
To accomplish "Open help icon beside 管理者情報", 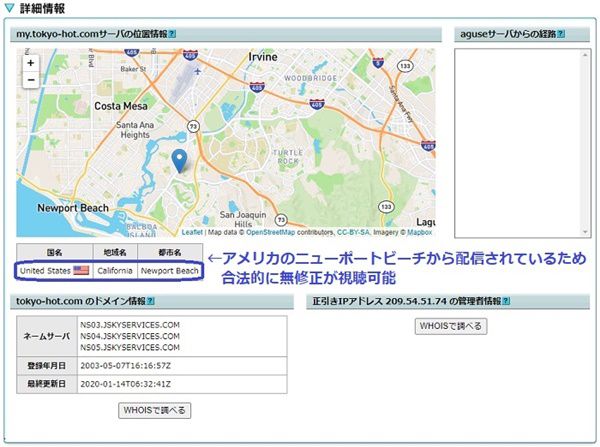I will [506, 301].
